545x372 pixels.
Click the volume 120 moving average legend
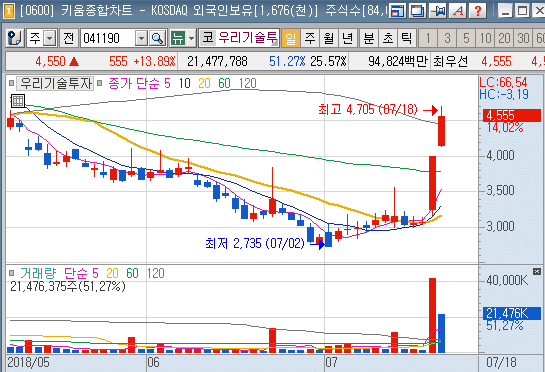coord(155,273)
